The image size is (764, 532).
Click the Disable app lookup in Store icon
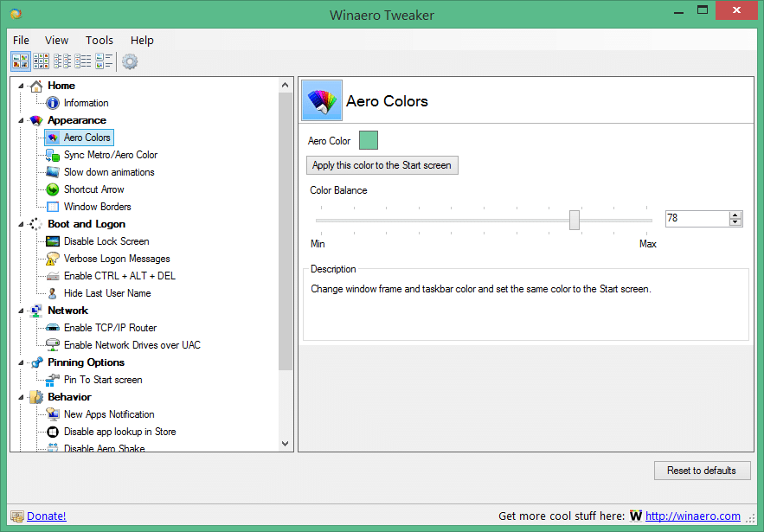click(x=53, y=432)
